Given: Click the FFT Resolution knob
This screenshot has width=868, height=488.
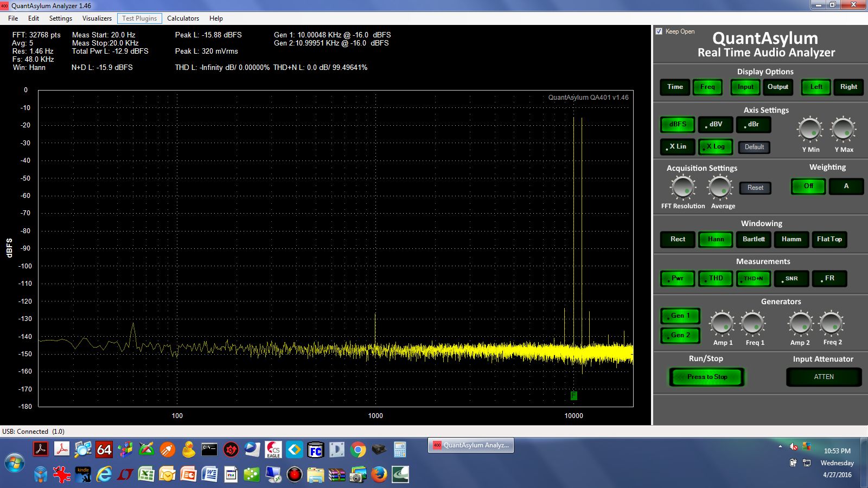Looking at the screenshot, I should [x=682, y=188].
